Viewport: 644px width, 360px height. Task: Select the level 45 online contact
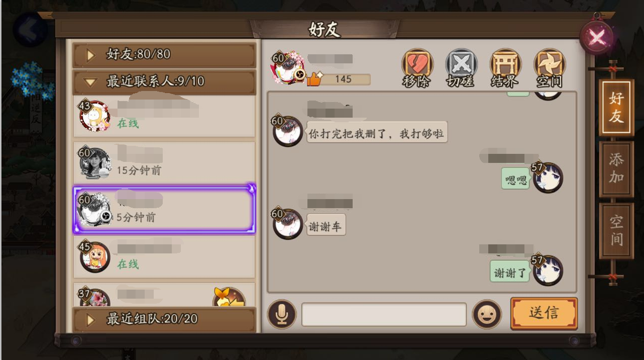(x=165, y=256)
